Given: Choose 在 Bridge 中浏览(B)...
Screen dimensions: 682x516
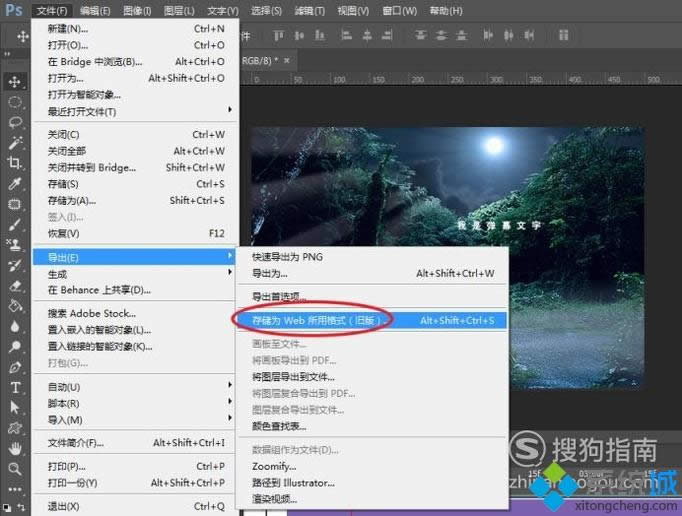Looking at the screenshot, I should coord(136,62).
